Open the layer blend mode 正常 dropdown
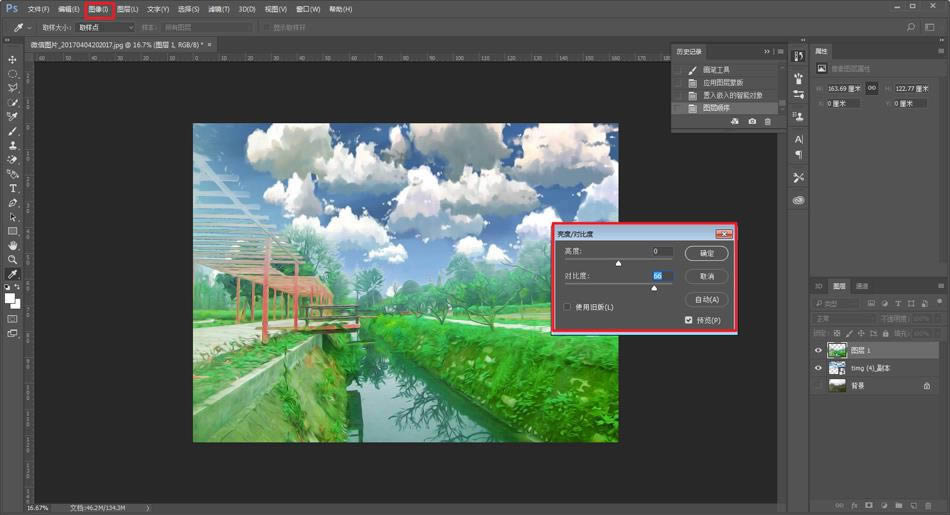 click(x=843, y=319)
